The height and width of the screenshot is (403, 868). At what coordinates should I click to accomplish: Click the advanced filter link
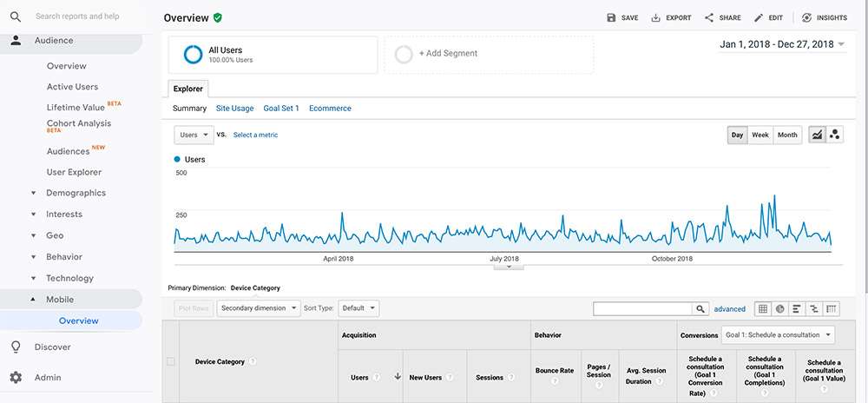coord(730,309)
